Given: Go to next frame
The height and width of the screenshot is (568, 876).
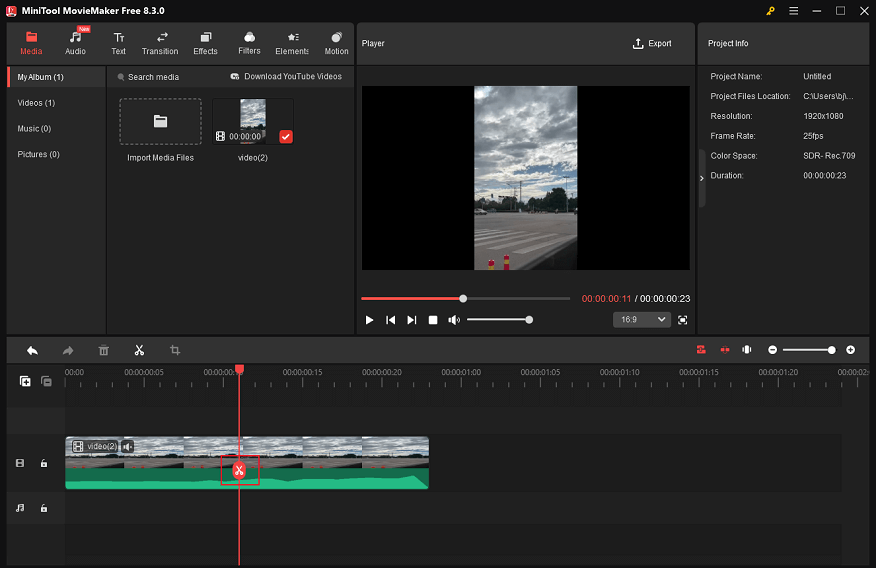Looking at the screenshot, I should tap(412, 320).
